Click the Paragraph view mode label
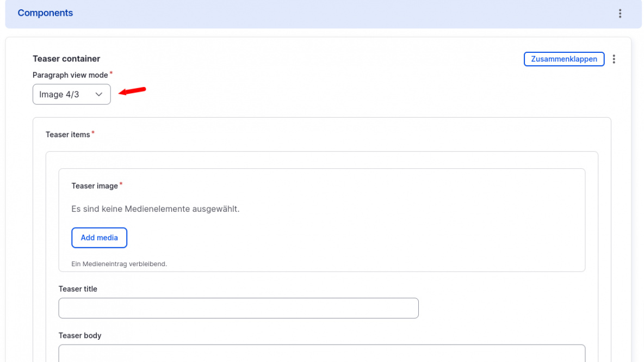The image size is (644, 362). (70, 75)
